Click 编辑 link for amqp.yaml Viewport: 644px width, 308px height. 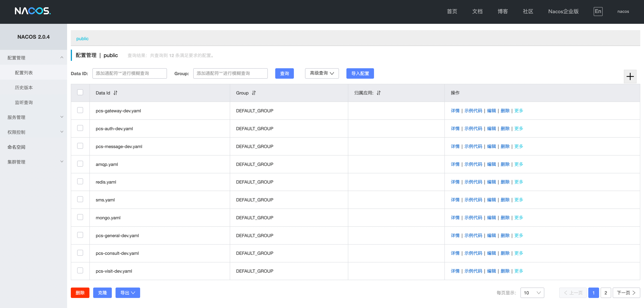point(491,164)
